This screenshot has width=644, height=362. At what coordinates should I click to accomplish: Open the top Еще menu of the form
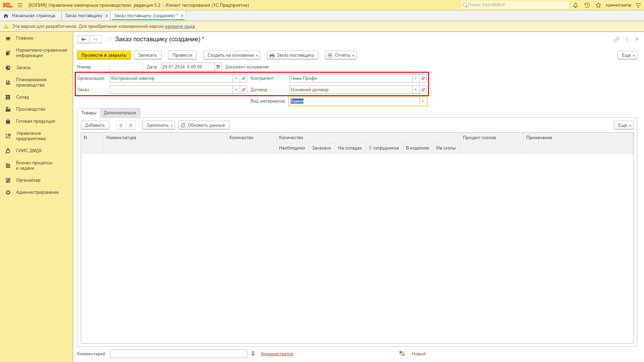point(627,55)
